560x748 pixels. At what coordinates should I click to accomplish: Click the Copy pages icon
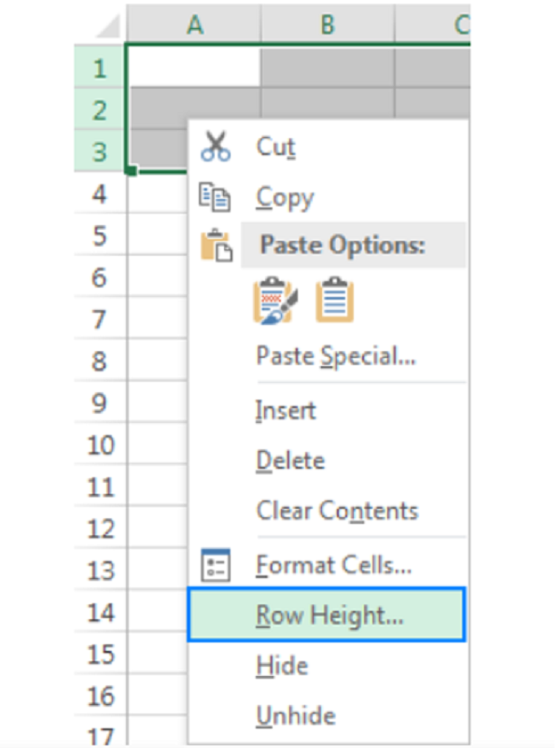215,197
